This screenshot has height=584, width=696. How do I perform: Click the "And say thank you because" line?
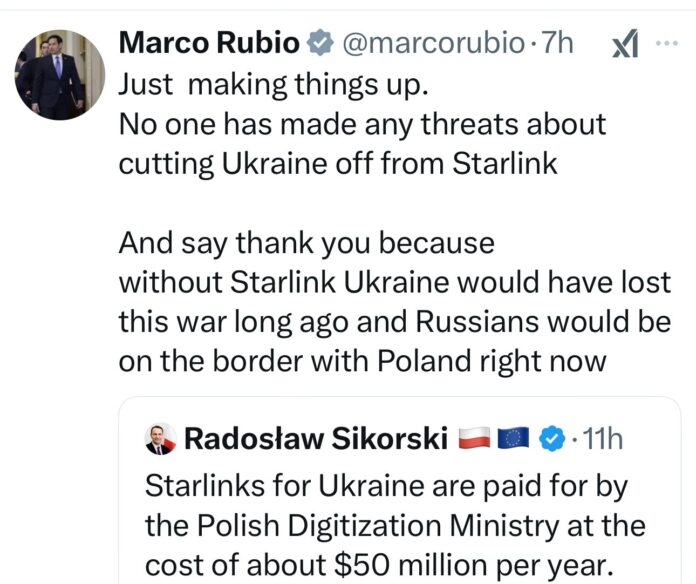306,243
